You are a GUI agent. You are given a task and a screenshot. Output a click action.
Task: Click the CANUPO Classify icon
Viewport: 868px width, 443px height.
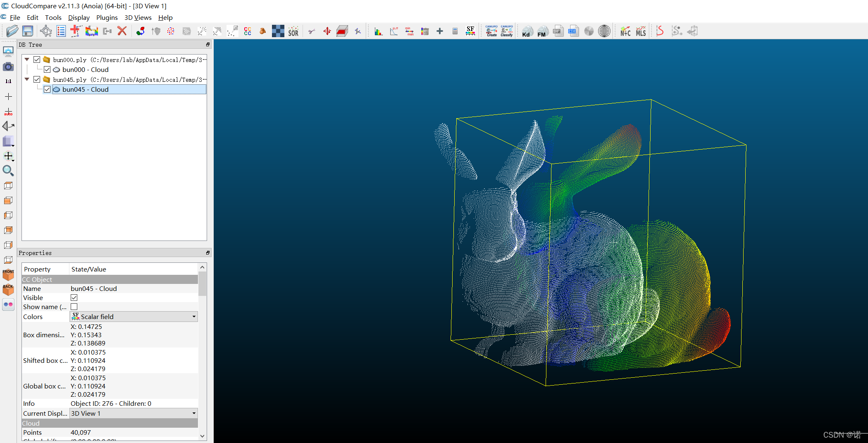(x=507, y=31)
